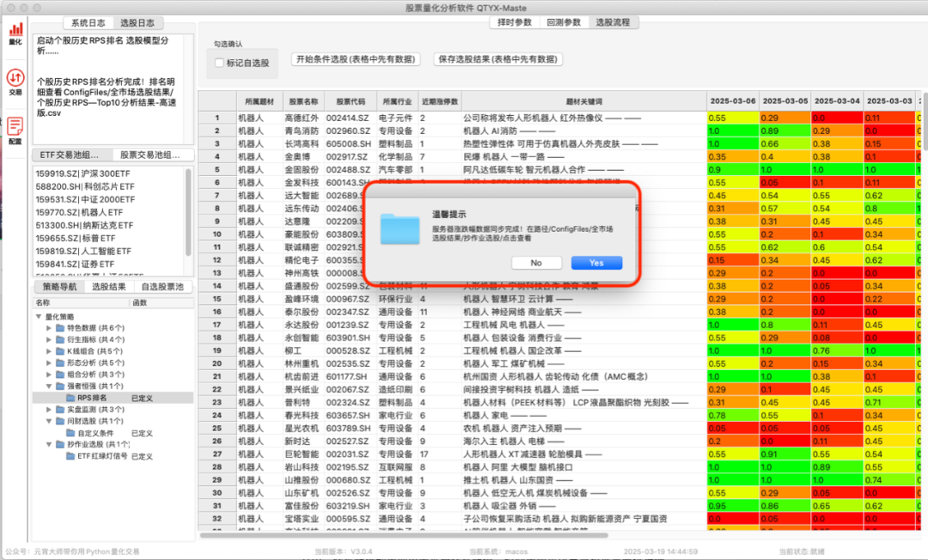Toggle the 标记自选股 checkbox
The width and height of the screenshot is (928, 560).
tap(220, 63)
